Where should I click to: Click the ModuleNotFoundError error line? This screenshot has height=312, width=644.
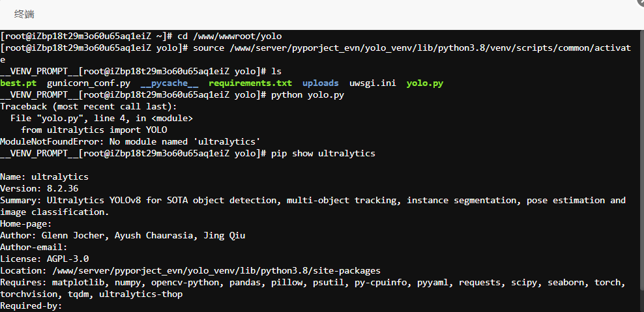[130, 142]
